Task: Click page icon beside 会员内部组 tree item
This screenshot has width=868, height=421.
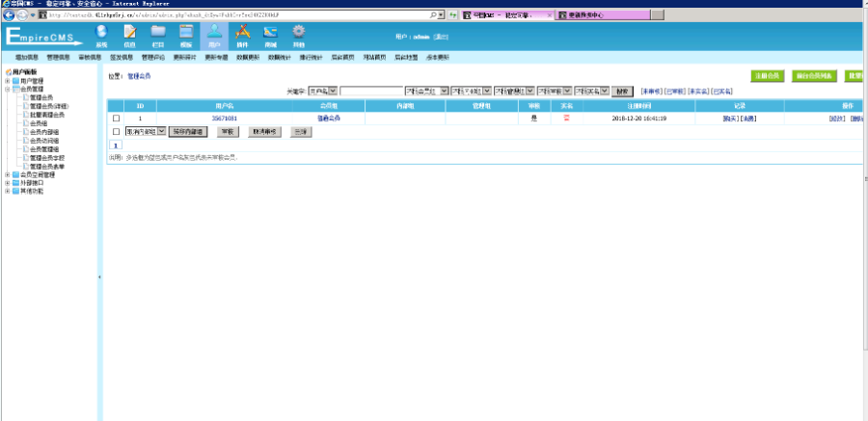Action: (25, 132)
